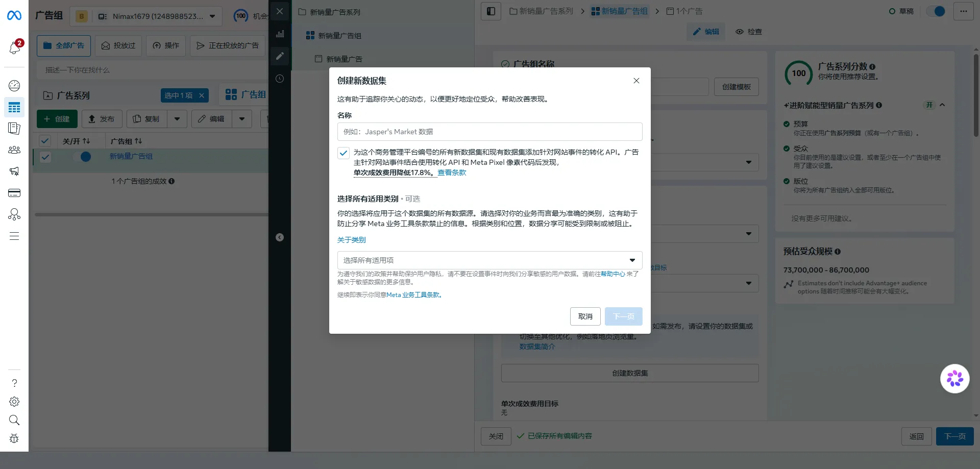Image resolution: width=980 pixels, height=469 pixels.
Task: Open the Meta logo home icon
Action: pyautogui.click(x=14, y=16)
